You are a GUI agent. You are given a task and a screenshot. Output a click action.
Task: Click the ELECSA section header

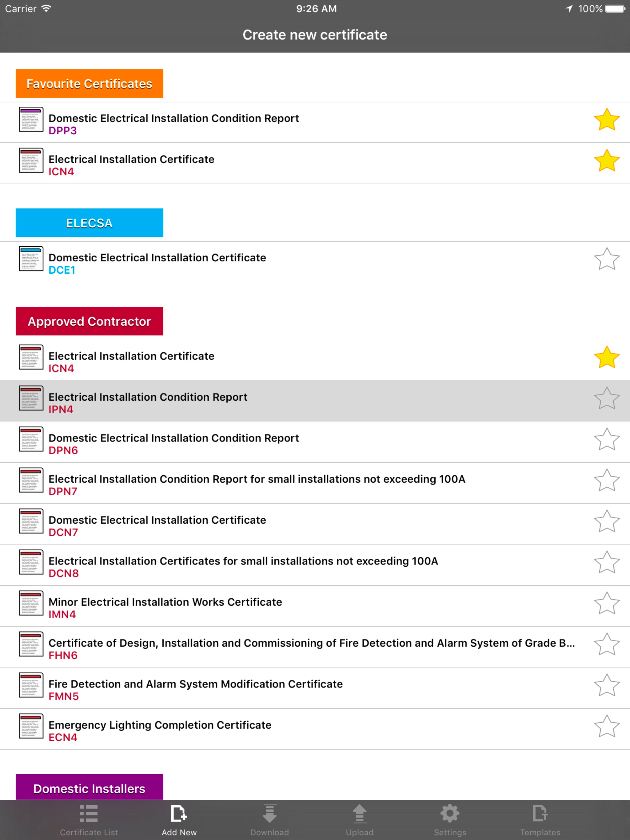pyautogui.click(x=89, y=223)
